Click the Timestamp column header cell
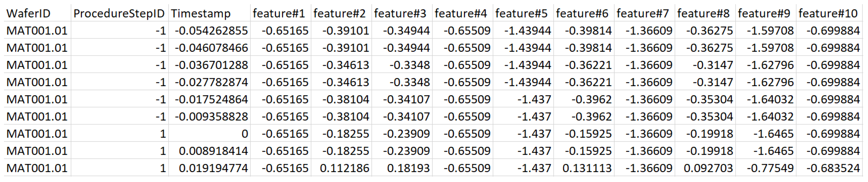 [209, 14]
